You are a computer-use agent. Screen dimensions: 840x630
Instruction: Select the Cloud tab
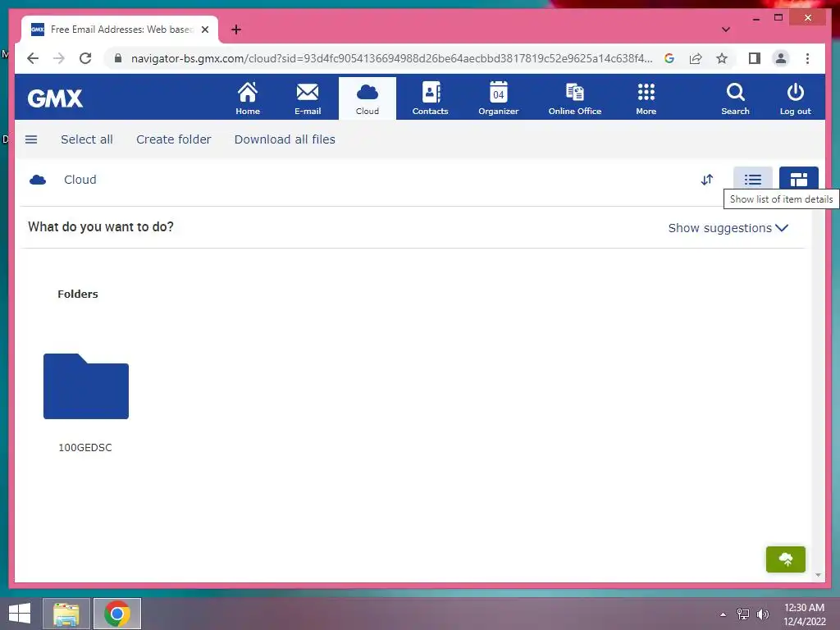pyautogui.click(x=367, y=98)
